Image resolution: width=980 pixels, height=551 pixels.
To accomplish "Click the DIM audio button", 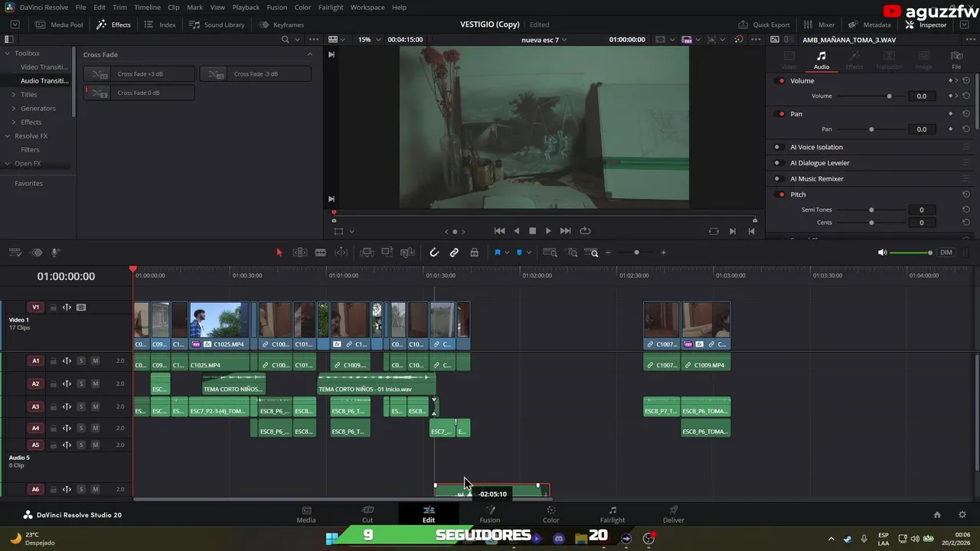I will tap(946, 253).
